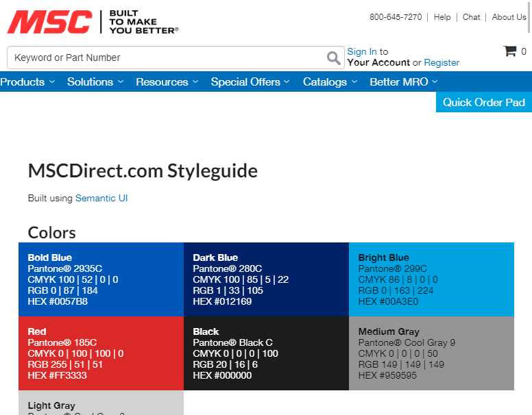This screenshot has height=415, width=532.
Task: Click the MSC logo
Action: coord(49,22)
